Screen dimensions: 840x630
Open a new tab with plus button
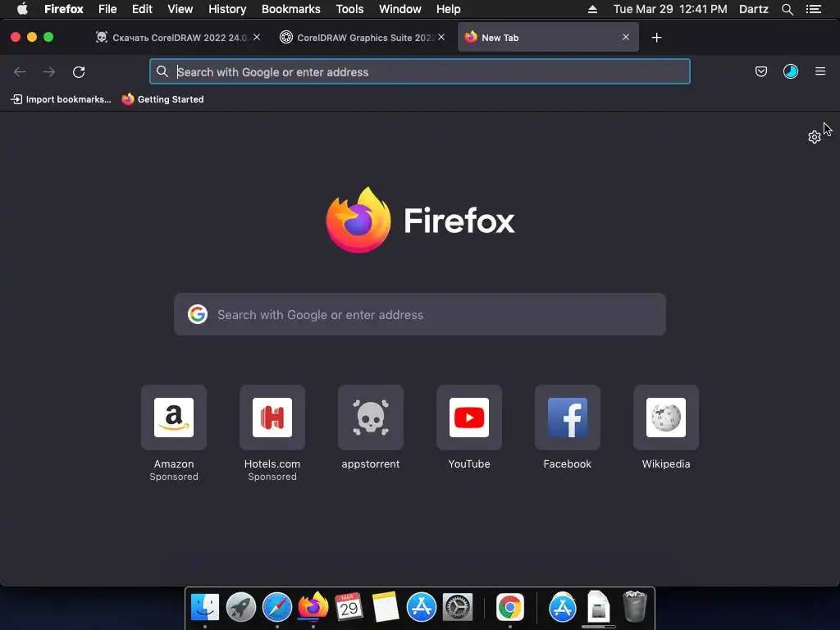(x=656, y=38)
